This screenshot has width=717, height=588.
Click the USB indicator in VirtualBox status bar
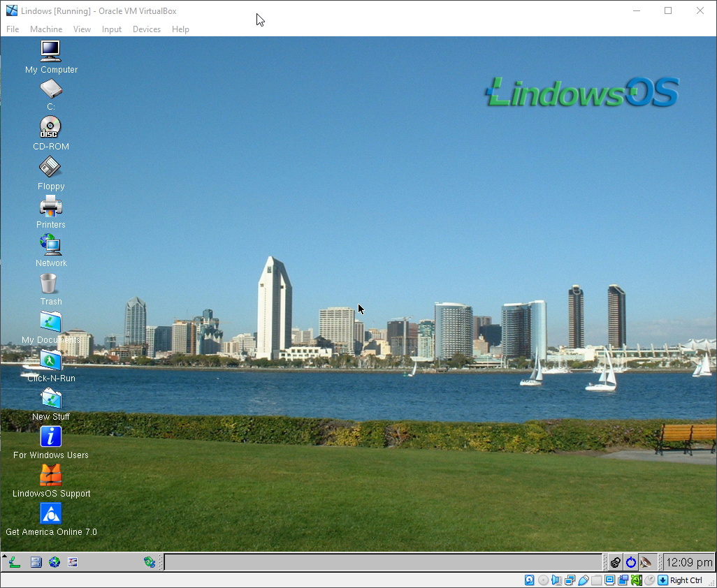[x=584, y=580]
